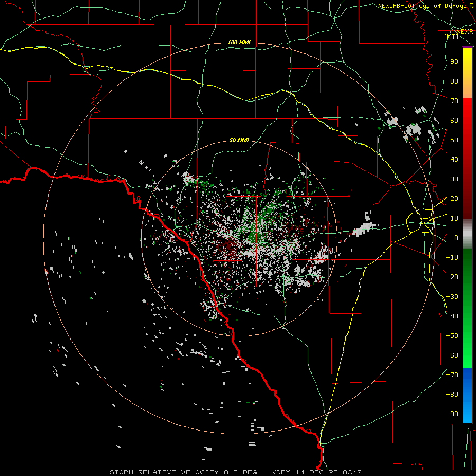The width and height of the screenshot is (476, 476).
Task: Click the '[KT]' units label
Action: pos(452,36)
